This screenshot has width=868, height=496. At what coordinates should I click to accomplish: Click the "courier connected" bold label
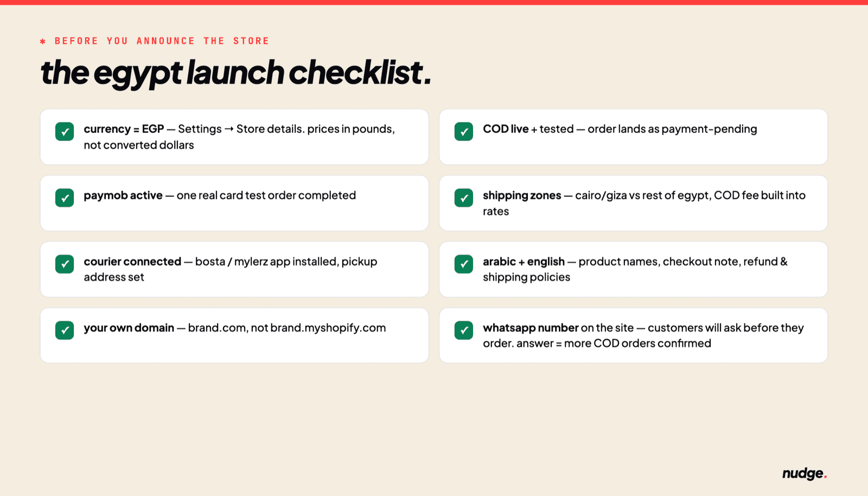tap(132, 262)
